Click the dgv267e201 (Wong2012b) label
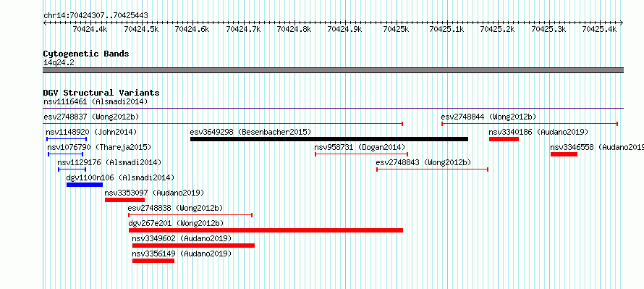Screen dimensions: 644x289 176,223
